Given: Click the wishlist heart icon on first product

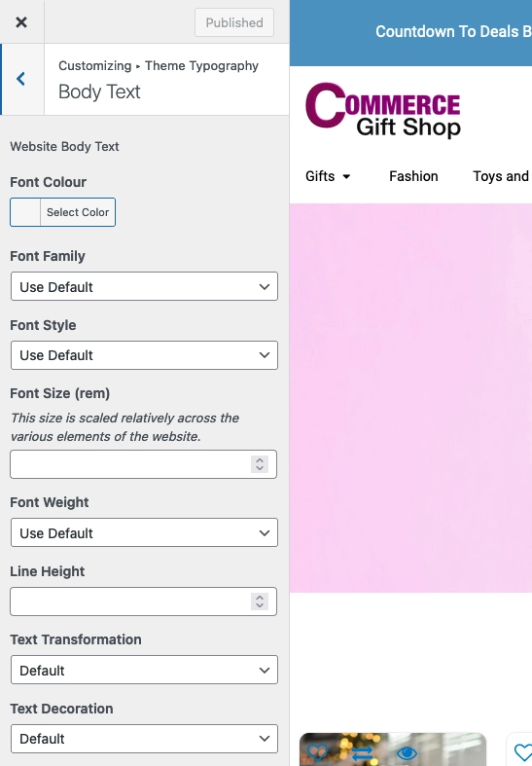Looking at the screenshot, I should click(317, 752).
